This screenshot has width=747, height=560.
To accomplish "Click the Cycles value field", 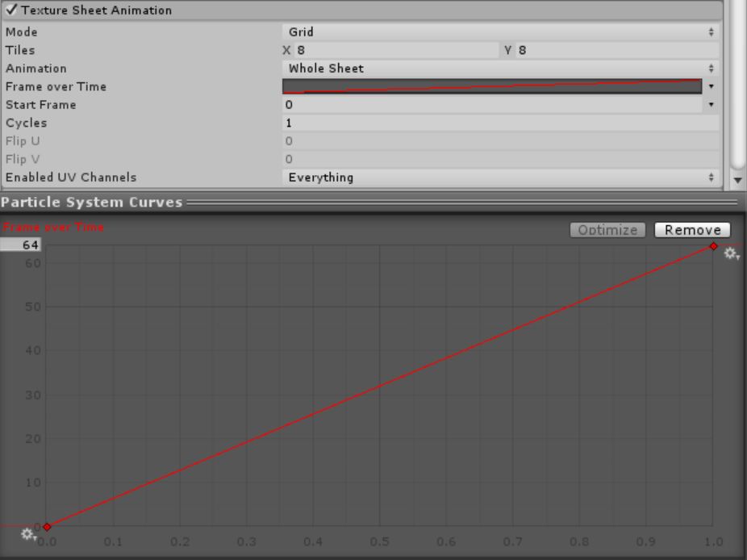I will tap(500, 123).
